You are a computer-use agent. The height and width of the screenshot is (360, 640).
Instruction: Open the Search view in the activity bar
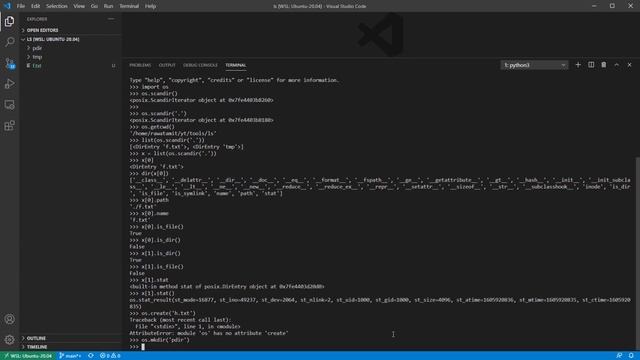click(x=9, y=42)
